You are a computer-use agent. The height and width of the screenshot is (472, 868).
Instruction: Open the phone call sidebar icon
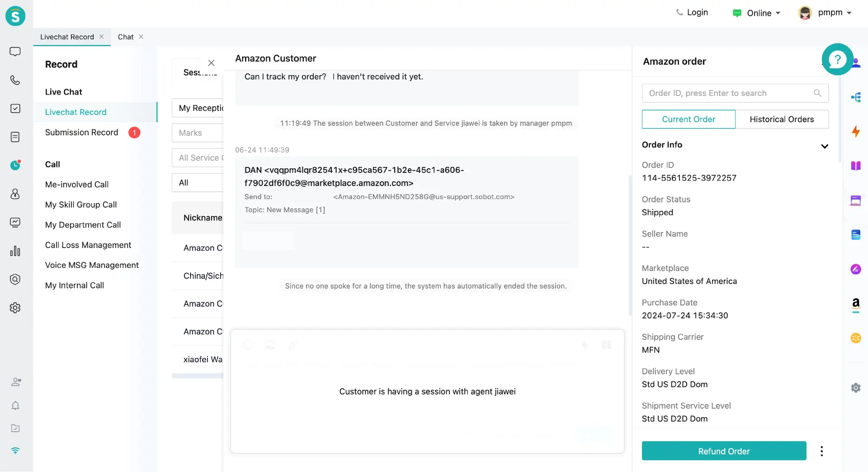click(x=15, y=80)
